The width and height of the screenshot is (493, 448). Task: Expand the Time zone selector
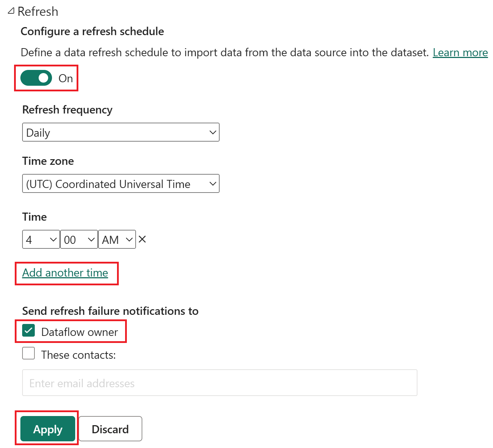(121, 183)
